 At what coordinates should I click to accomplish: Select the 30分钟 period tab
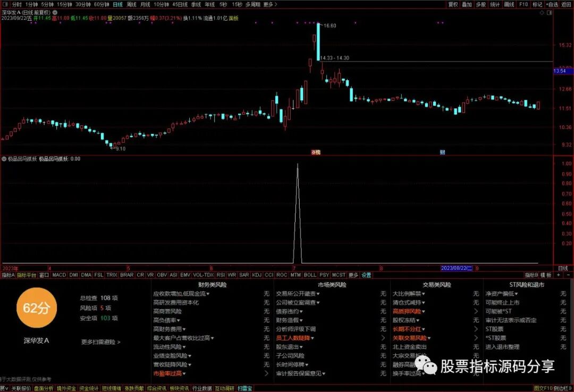pos(83,4)
